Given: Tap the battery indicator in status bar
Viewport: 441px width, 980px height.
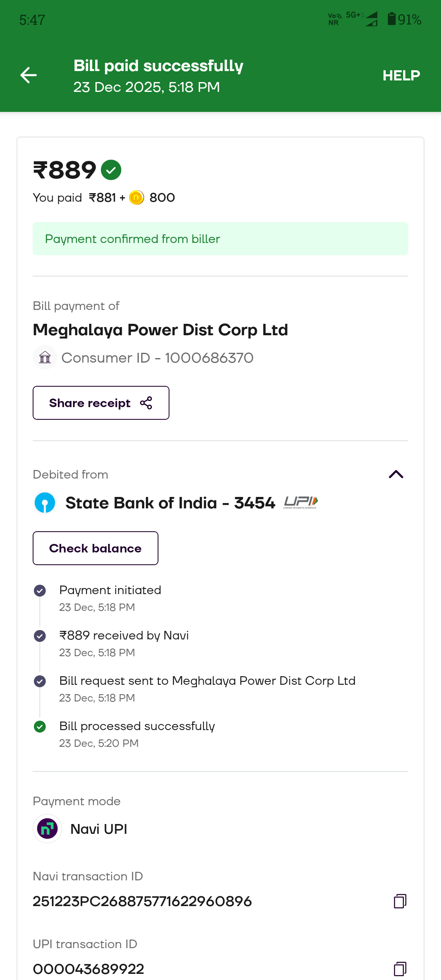Looking at the screenshot, I should point(392,19).
